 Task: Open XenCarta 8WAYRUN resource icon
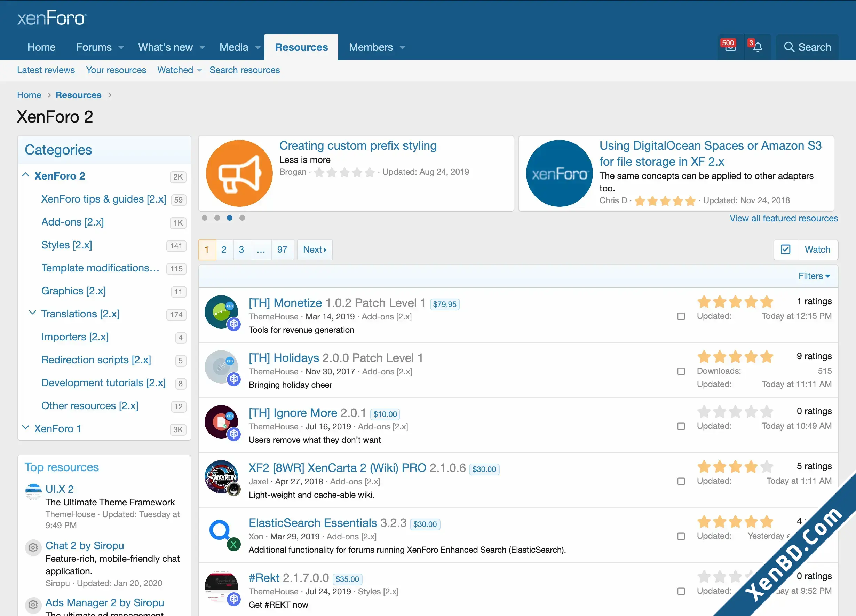point(221,477)
